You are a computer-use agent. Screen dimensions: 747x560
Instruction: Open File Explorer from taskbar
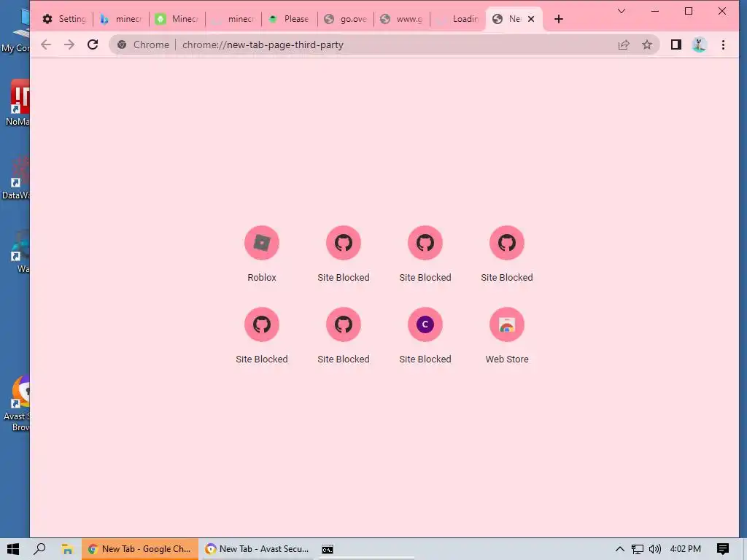(67, 549)
